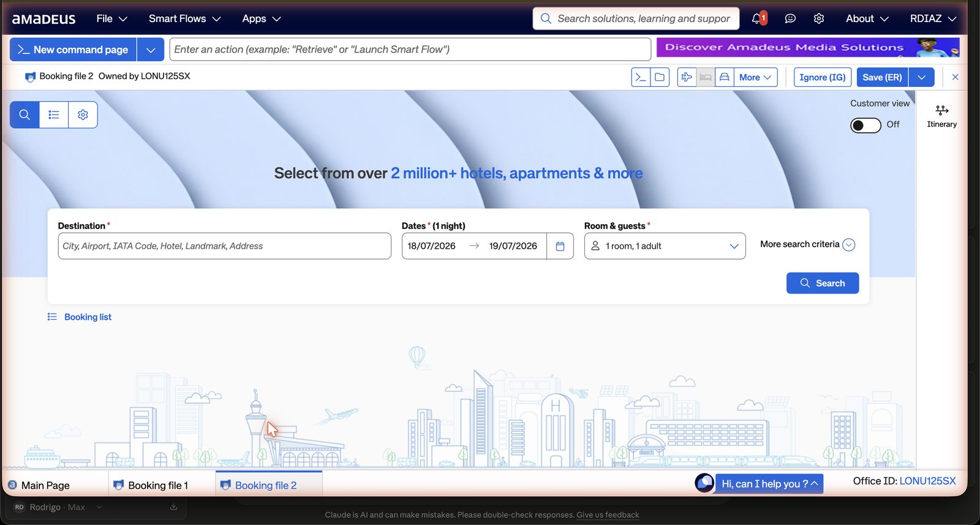Click the RD avatar in background window
The height and width of the screenshot is (525, 980).
(x=20, y=507)
